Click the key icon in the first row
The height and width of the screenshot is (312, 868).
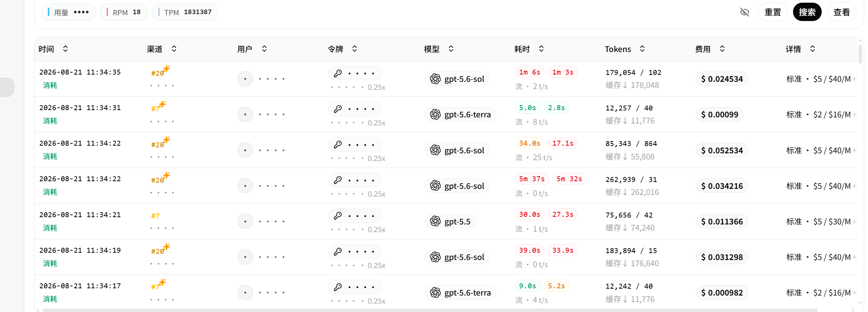tap(338, 73)
